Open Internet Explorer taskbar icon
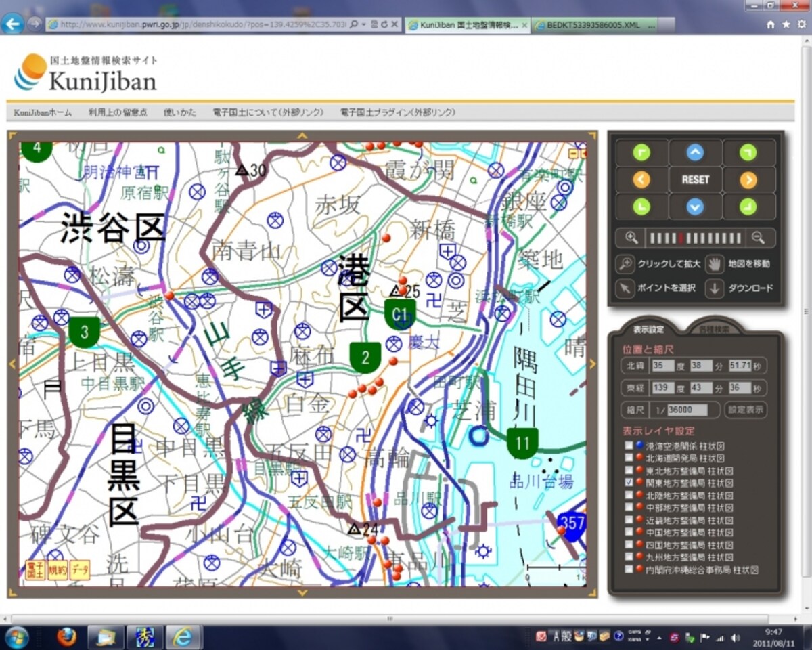The image size is (812, 650). pos(183,637)
